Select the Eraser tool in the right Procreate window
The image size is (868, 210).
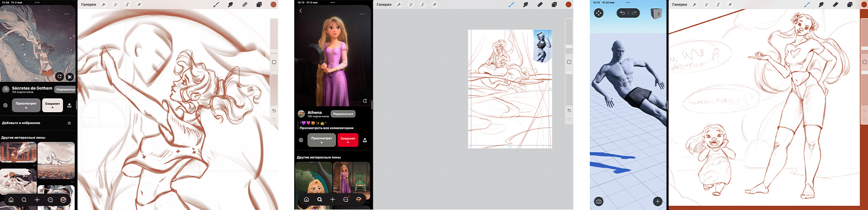pos(835,5)
